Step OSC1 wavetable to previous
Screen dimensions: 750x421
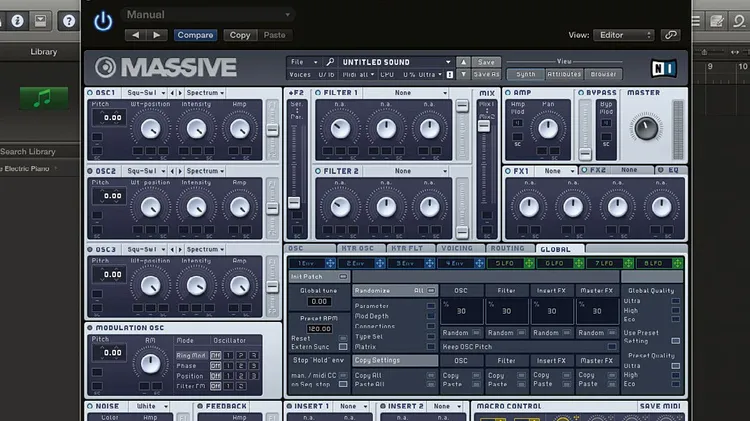[173, 93]
